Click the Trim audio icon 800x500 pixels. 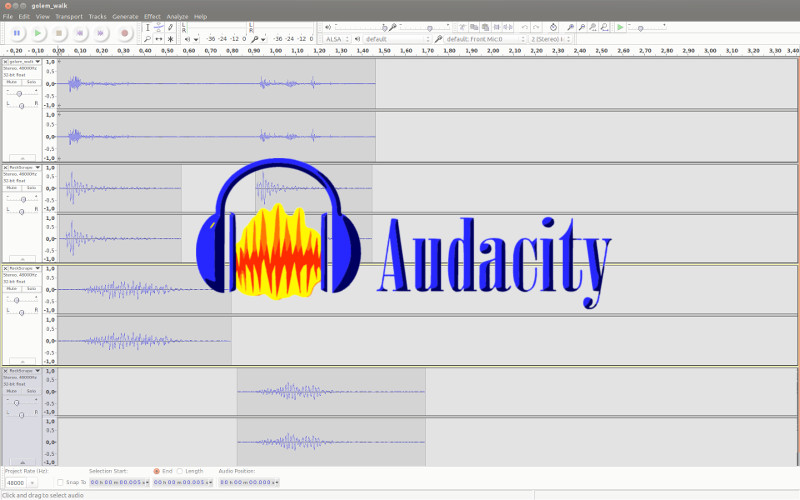497,27
